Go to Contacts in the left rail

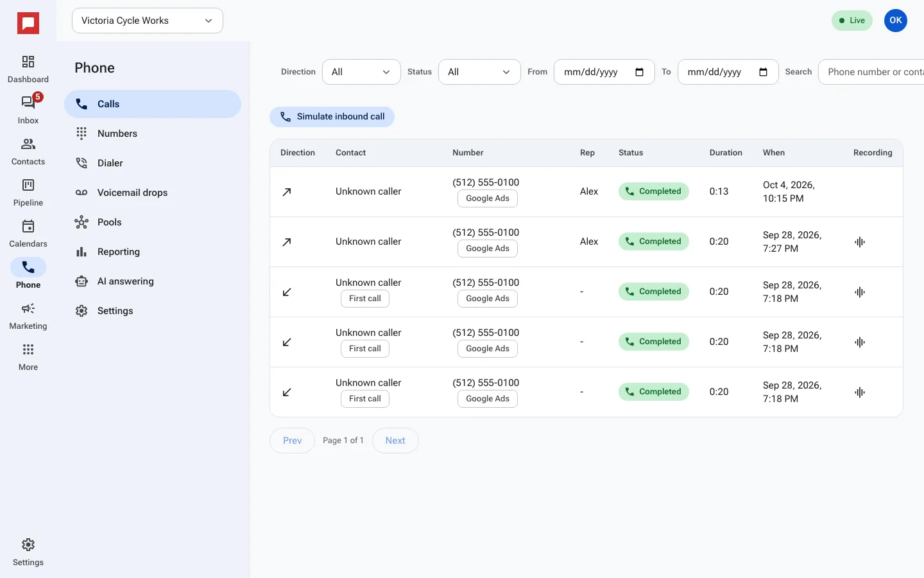coord(28,152)
